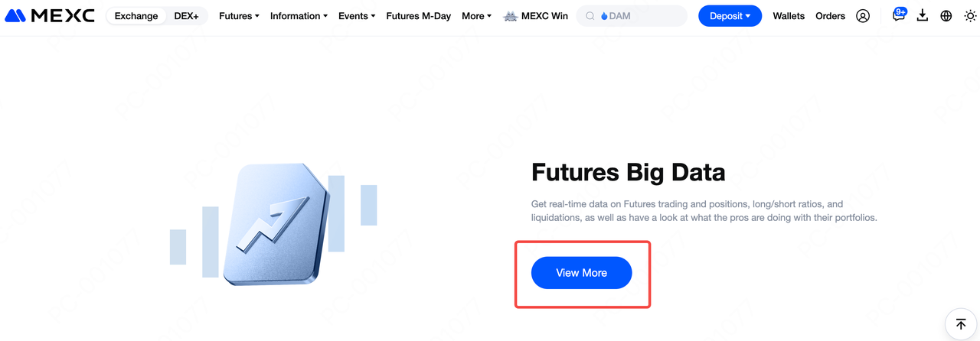
Task: Click the scroll-to-top arrow button
Action: (961, 325)
